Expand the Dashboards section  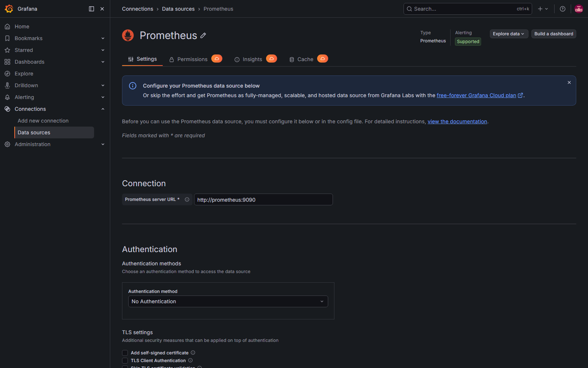click(103, 62)
